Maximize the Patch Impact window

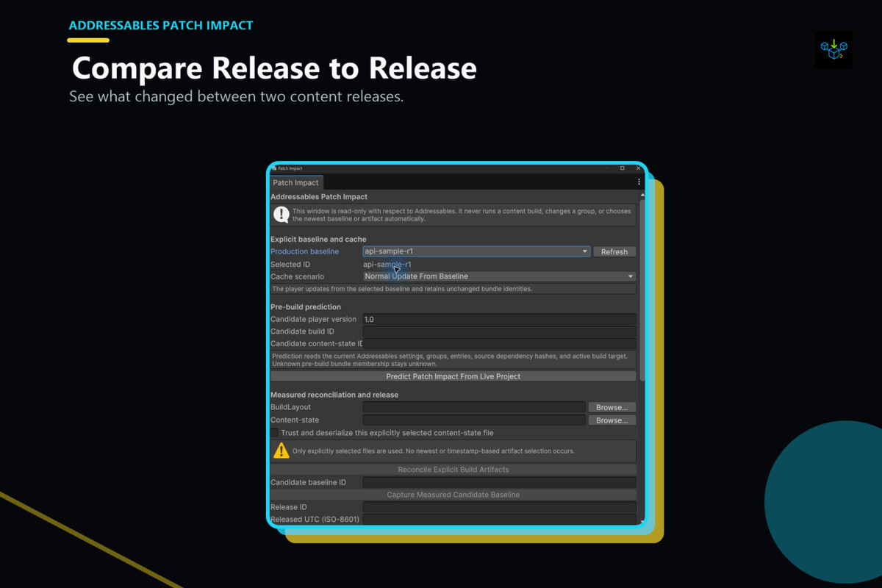[623, 168]
